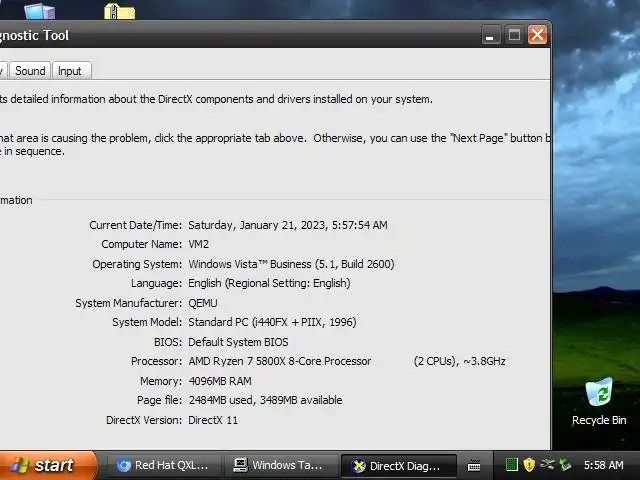Image resolution: width=640 pixels, height=480 pixels.
Task: Click the system manufacturer value QEMU
Action: [x=202, y=303]
